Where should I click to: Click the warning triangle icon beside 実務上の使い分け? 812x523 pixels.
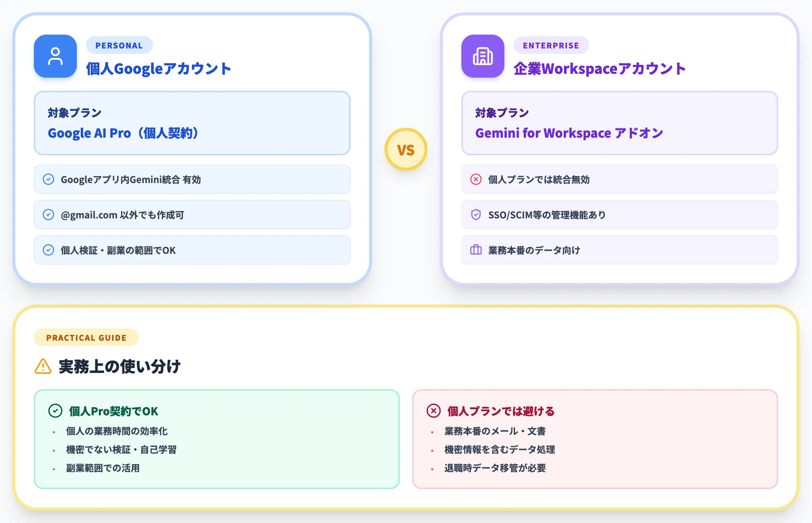pos(43,366)
